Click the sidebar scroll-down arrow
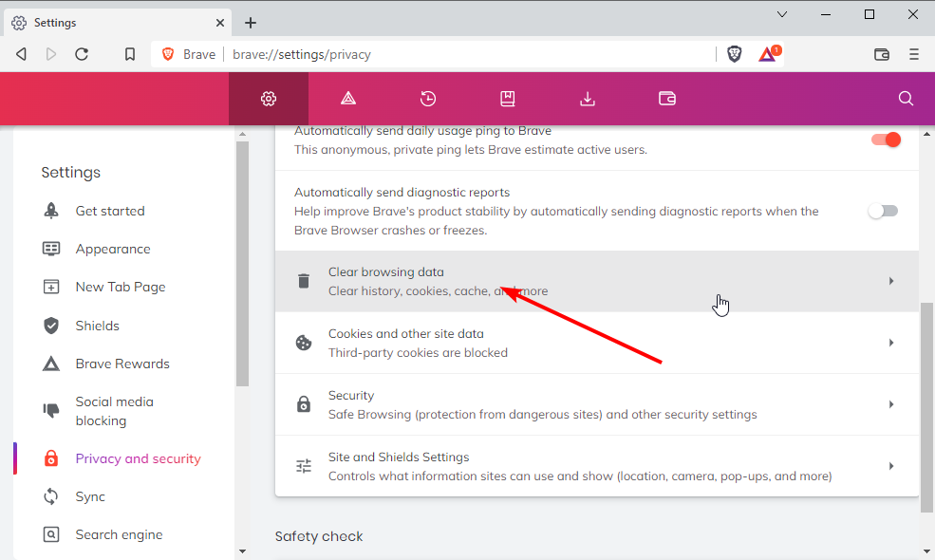 tap(242, 551)
